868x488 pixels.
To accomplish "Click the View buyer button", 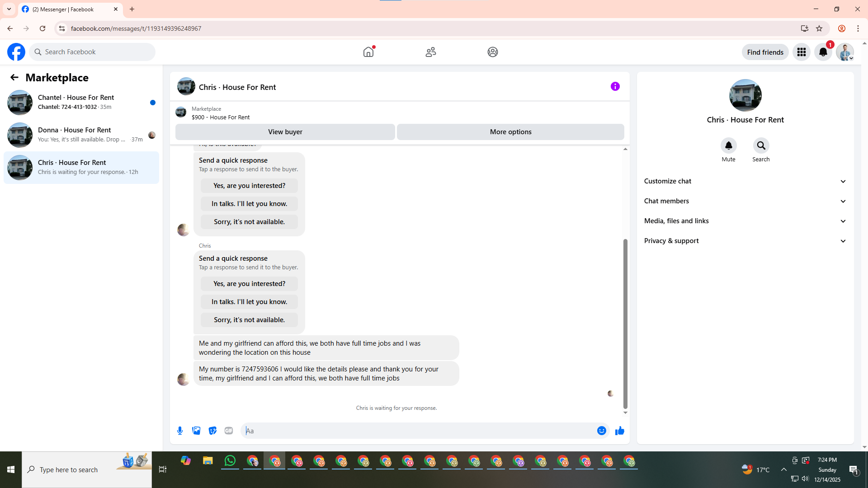I will tap(285, 132).
